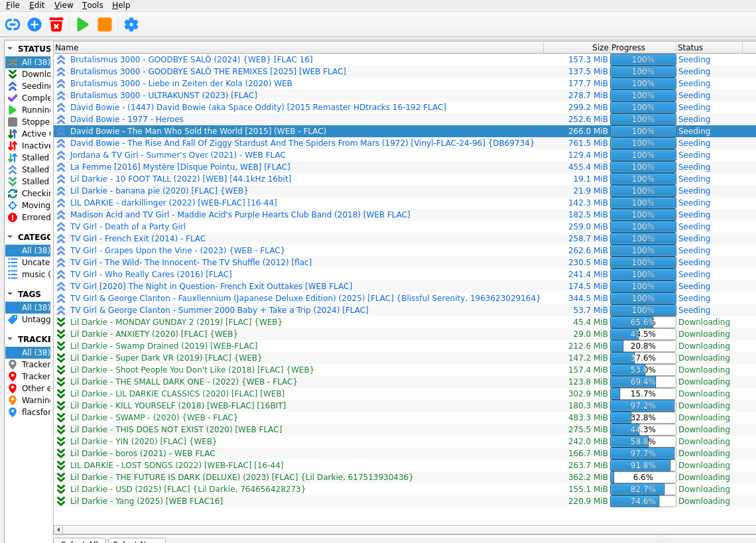
Task: Select torrent David Bowie - The Man Who Sold the World
Action: tap(198, 131)
